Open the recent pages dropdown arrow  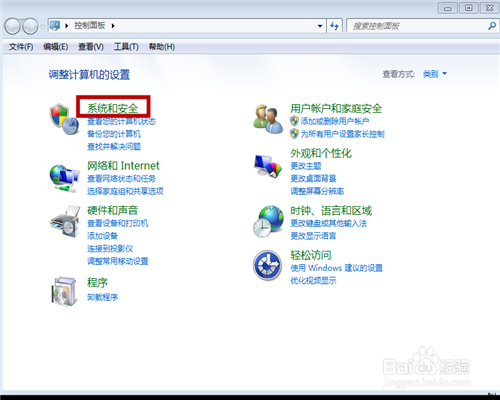(x=43, y=26)
